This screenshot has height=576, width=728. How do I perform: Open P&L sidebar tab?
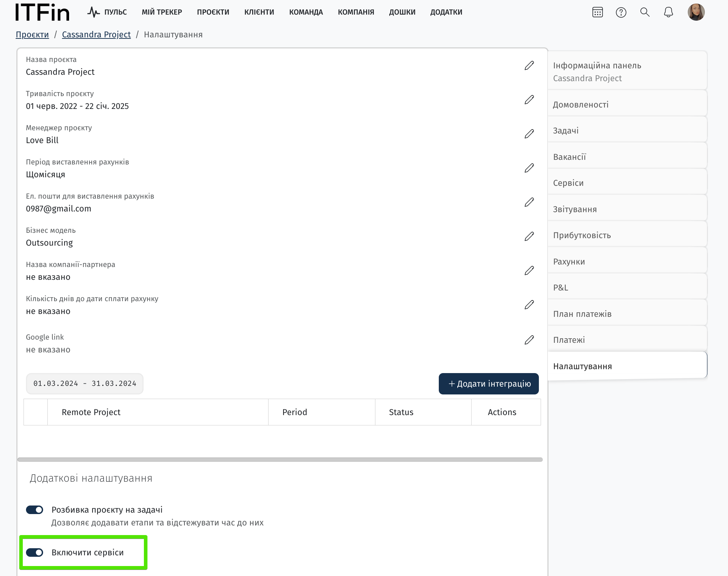[x=627, y=287]
